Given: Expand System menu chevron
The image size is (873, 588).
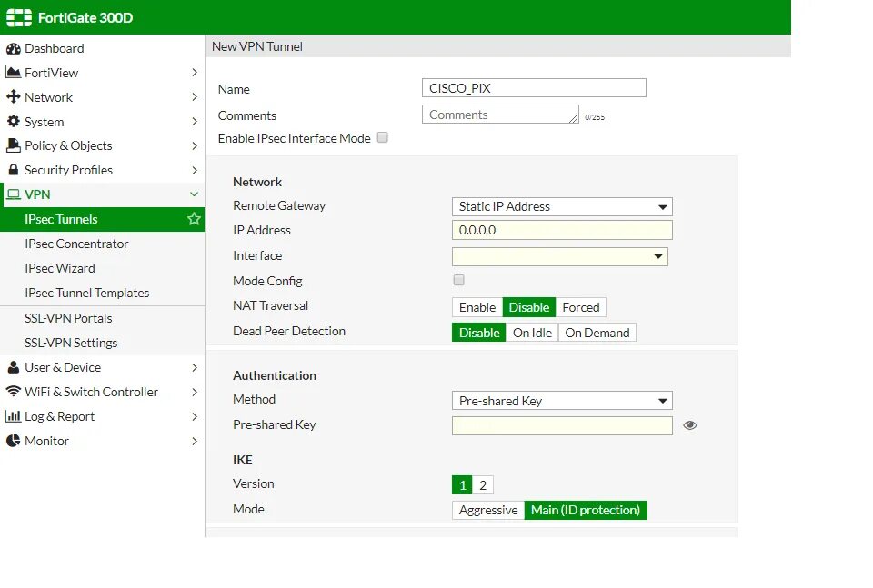Looking at the screenshot, I should 195,121.
